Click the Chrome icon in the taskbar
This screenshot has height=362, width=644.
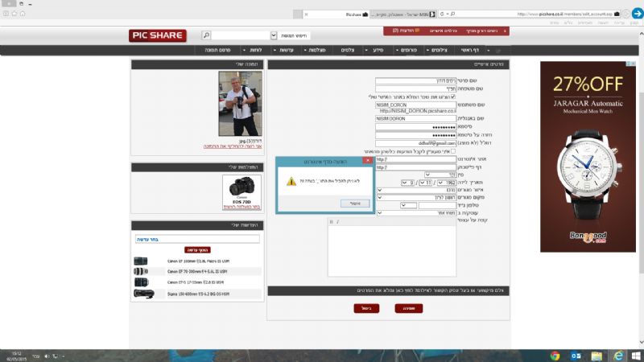pyautogui.click(x=555, y=355)
